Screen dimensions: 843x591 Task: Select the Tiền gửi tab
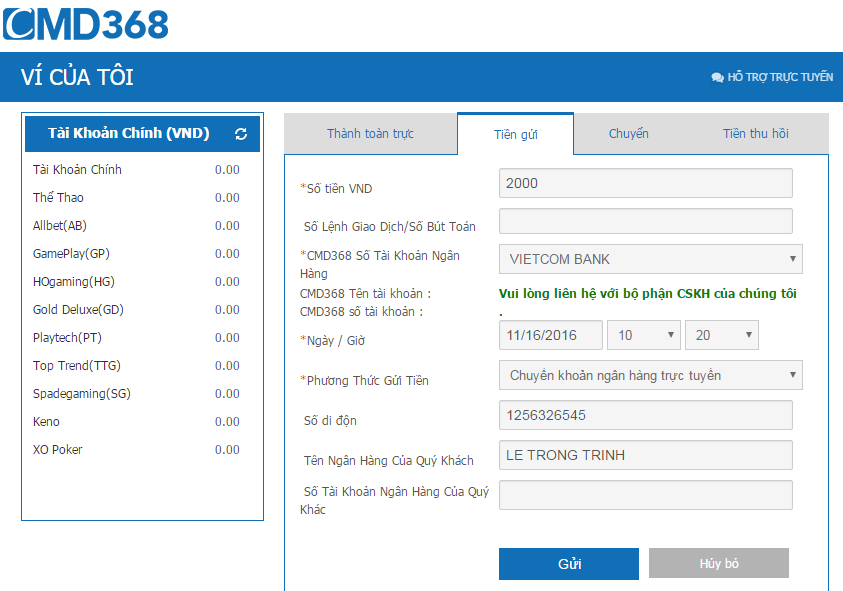(516, 134)
